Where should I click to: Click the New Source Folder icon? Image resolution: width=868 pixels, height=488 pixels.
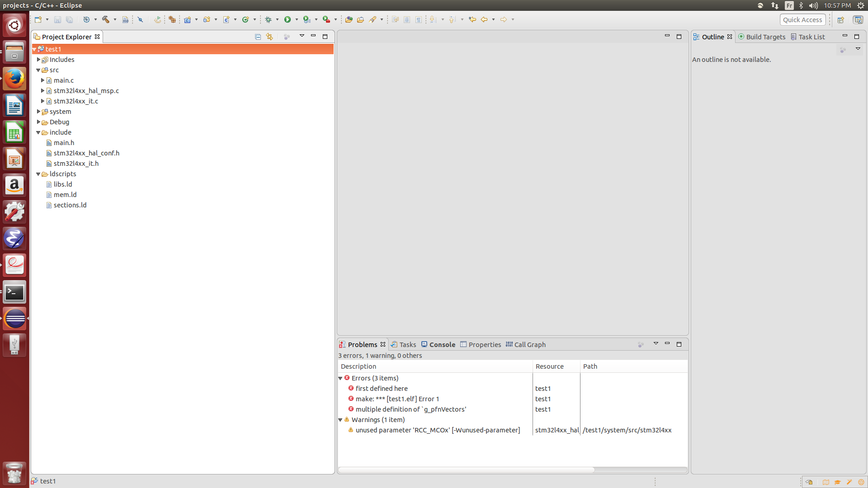pyautogui.click(x=207, y=19)
